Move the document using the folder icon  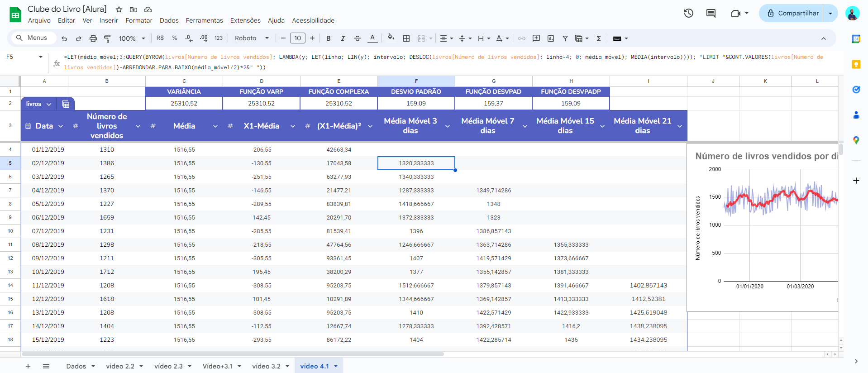pos(134,10)
